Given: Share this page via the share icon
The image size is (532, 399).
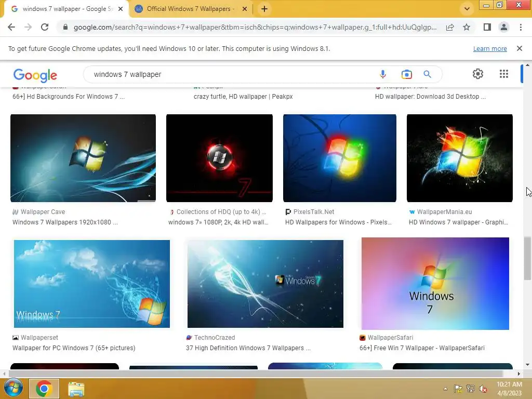Looking at the screenshot, I should point(450,27).
